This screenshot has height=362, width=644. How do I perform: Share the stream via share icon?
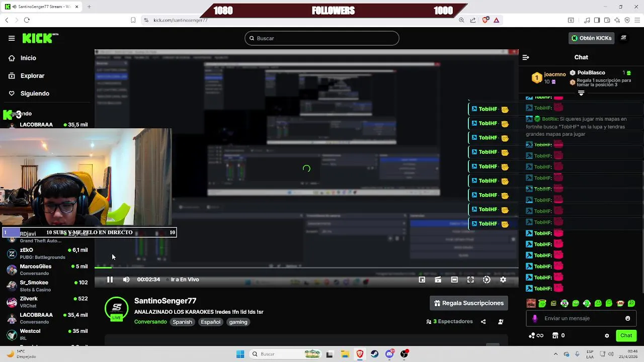[484, 322]
